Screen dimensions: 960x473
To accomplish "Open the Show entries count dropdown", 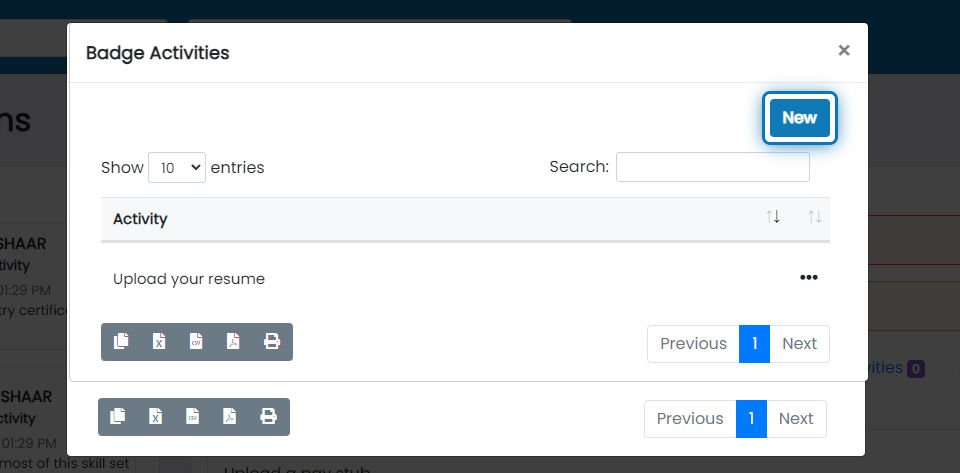I will (177, 167).
